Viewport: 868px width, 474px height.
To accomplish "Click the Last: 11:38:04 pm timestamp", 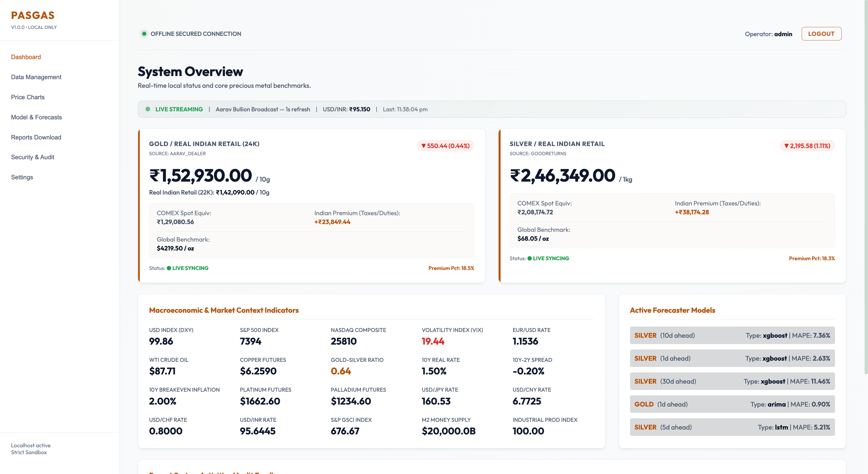I will (x=405, y=109).
